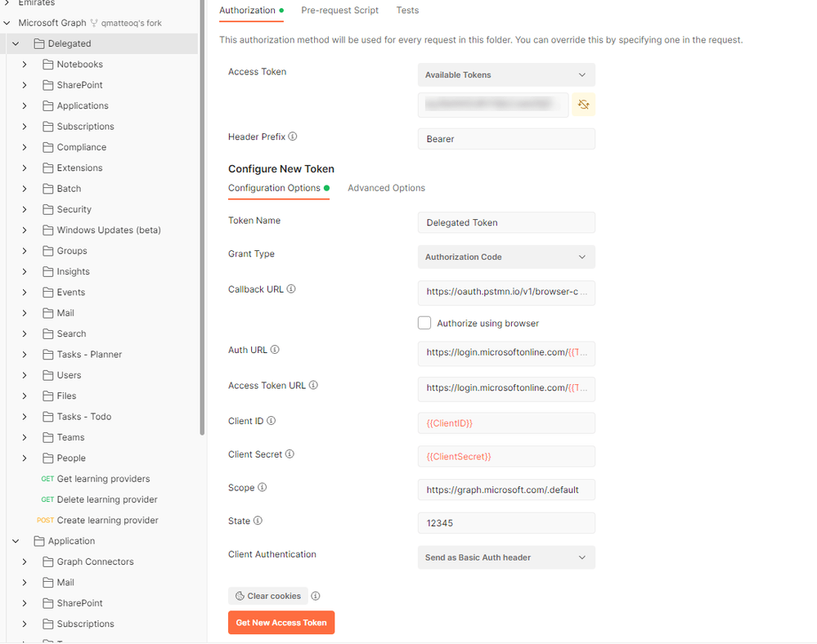Image resolution: width=817 pixels, height=644 pixels.
Task: Click the Notebooks folder icon
Action: (x=48, y=64)
